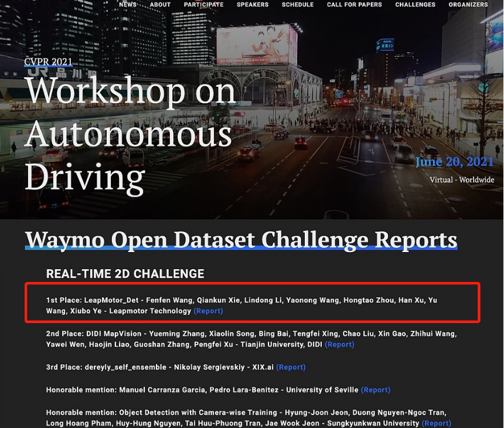Click the Tianjin University, DIDI affiliation text
Screen dimensions: 504x428
click(281, 344)
